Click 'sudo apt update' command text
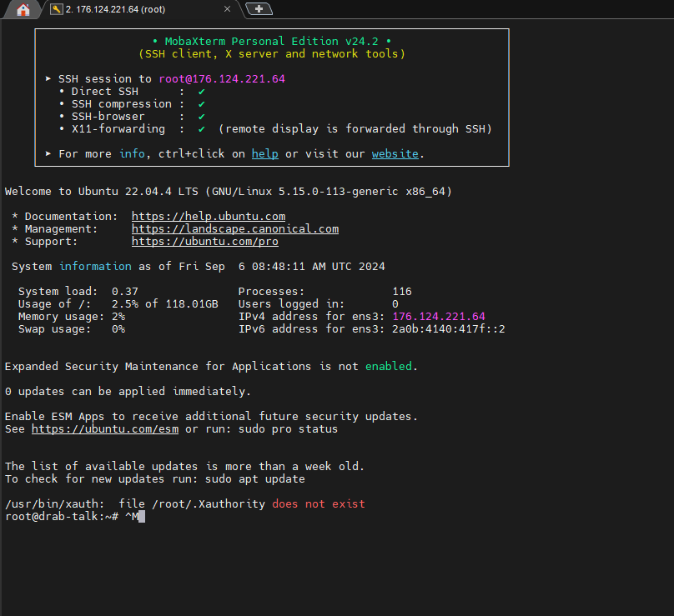The width and height of the screenshot is (674, 616). click(x=255, y=478)
